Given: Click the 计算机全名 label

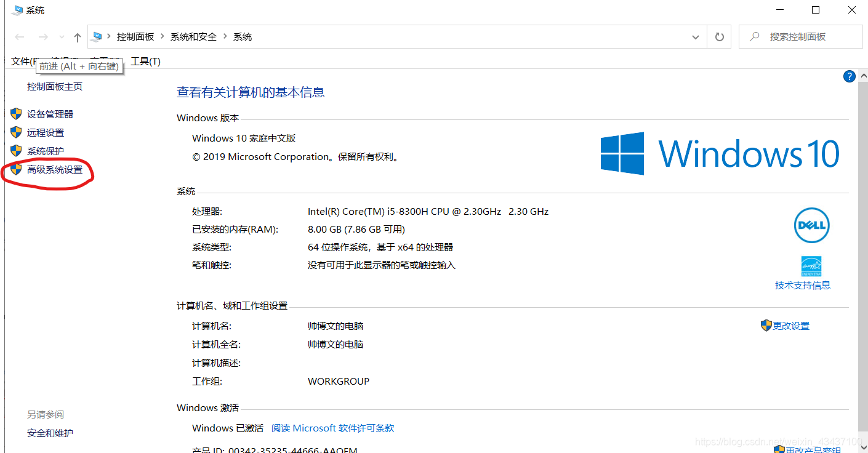Looking at the screenshot, I should [x=216, y=345].
